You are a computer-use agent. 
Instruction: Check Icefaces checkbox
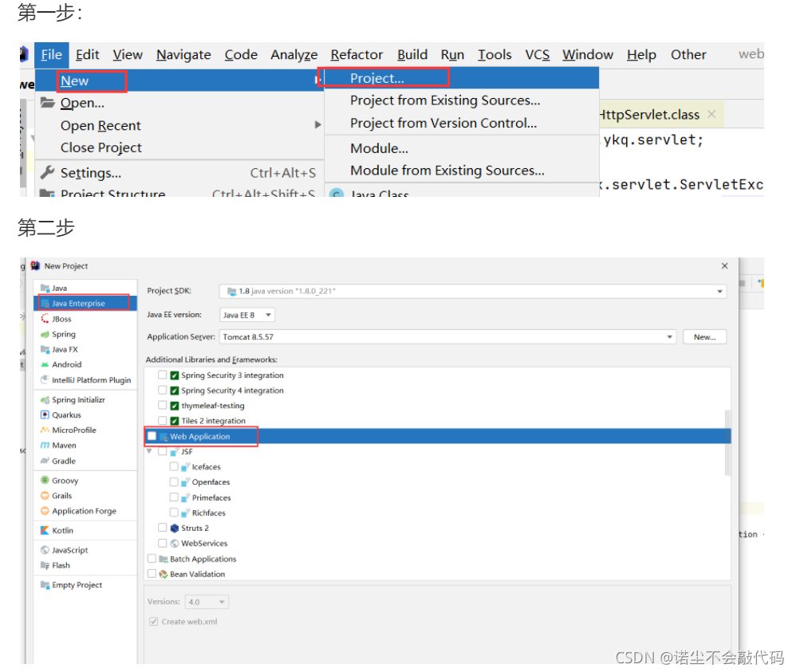point(174,466)
